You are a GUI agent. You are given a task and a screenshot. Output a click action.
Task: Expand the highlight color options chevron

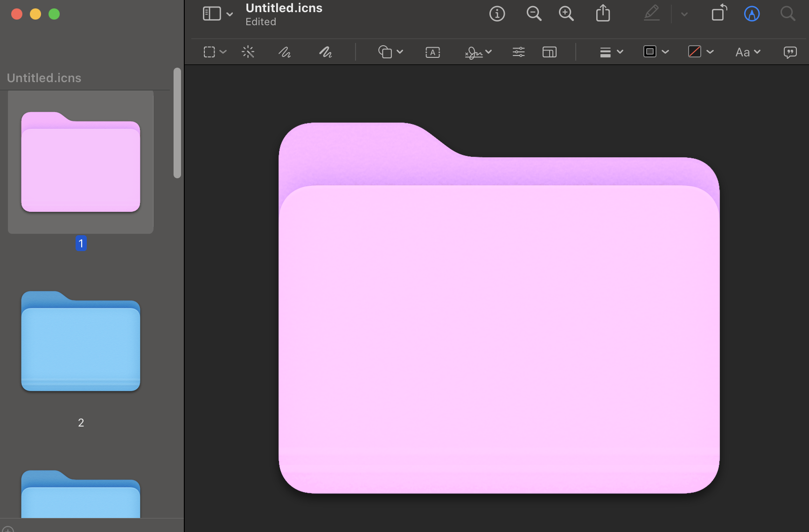pyautogui.click(x=684, y=14)
